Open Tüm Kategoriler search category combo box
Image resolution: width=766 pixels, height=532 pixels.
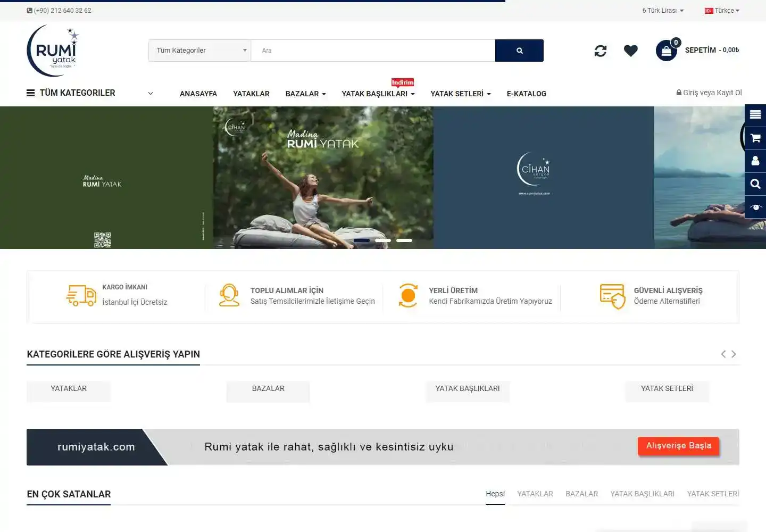pos(199,51)
